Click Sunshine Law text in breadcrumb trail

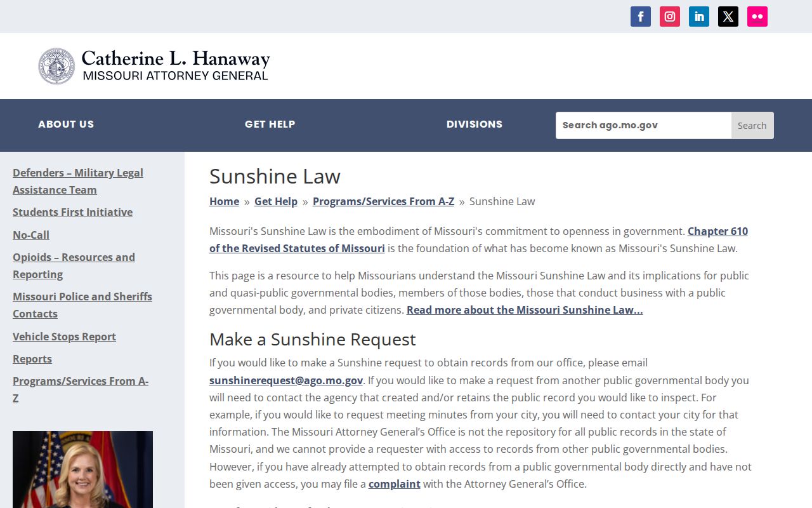point(502,201)
